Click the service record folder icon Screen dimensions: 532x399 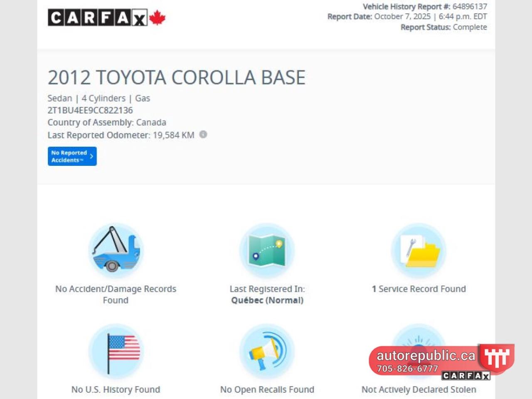tap(419, 251)
